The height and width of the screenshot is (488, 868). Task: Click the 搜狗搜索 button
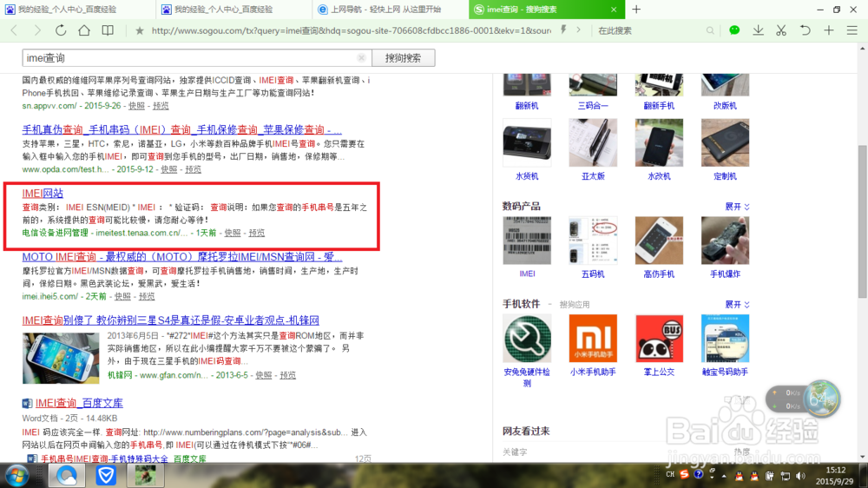(x=403, y=57)
